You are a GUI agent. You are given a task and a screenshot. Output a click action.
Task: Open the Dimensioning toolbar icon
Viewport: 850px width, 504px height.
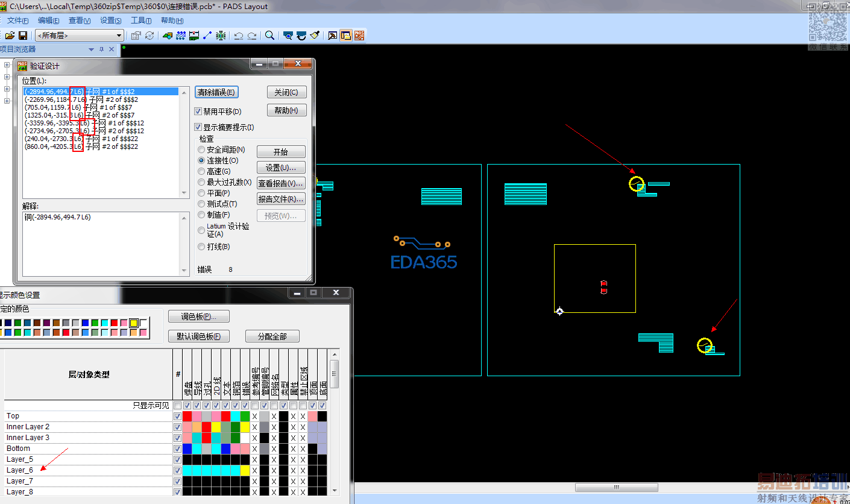pyautogui.click(x=194, y=36)
